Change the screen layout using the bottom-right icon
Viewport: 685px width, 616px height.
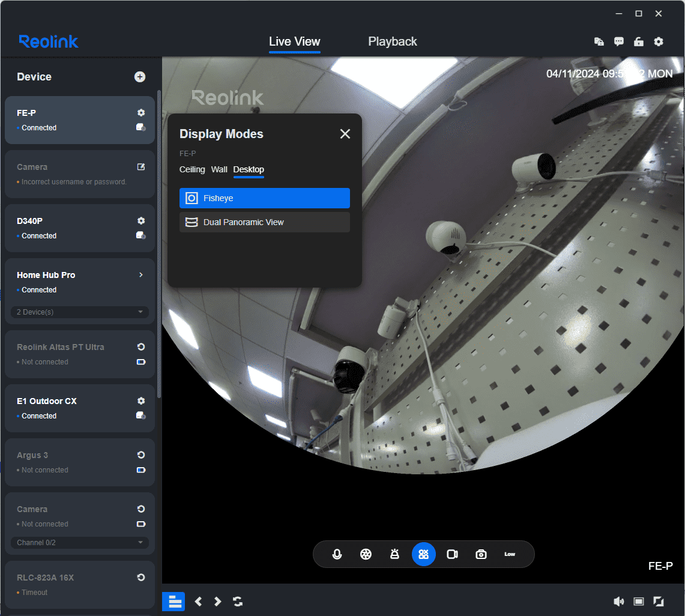coord(659,602)
